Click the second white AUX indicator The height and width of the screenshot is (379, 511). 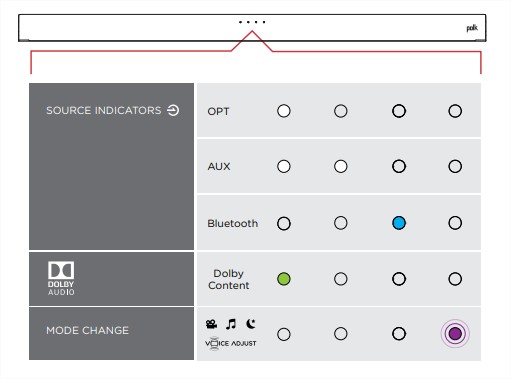click(x=340, y=166)
